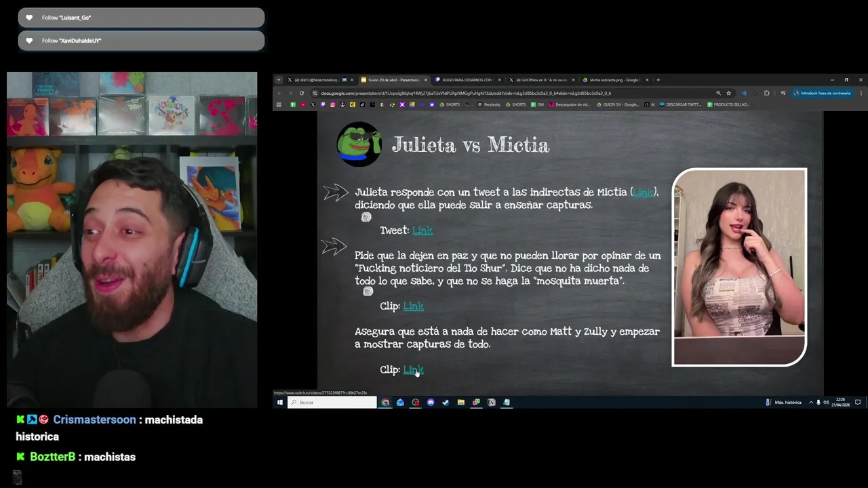This screenshot has height=488, width=868.
Task: Open the AI bookmark
Action: [x=649, y=104]
